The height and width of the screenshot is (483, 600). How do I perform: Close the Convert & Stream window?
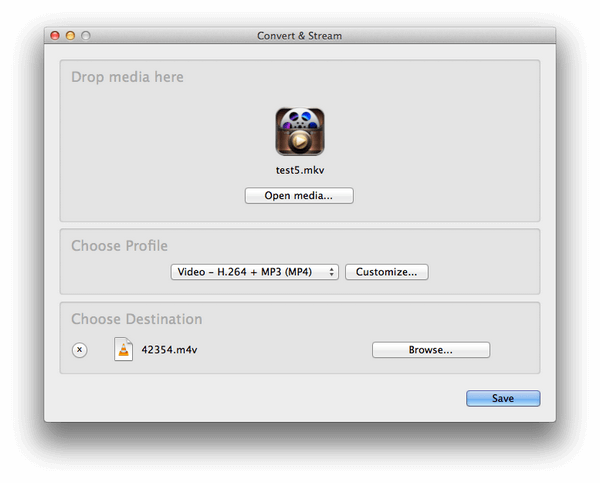pyautogui.click(x=55, y=36)
